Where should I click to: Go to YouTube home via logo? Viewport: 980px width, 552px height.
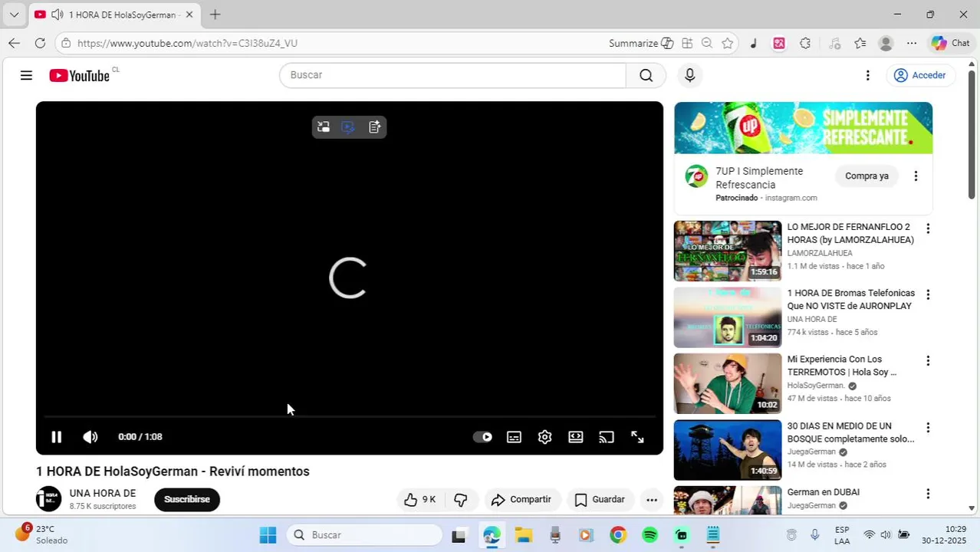(80, 75)
